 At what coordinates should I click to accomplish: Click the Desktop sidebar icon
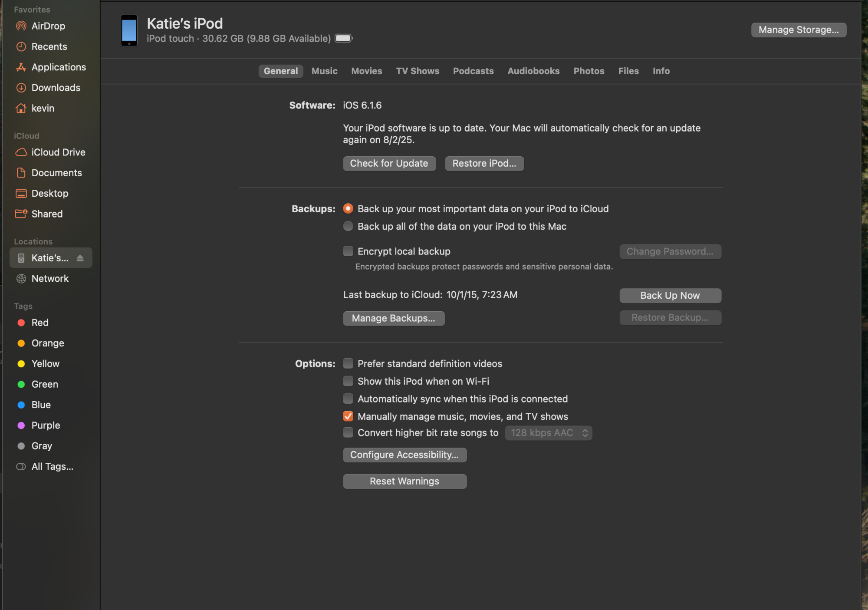click(x=21, y=193)
